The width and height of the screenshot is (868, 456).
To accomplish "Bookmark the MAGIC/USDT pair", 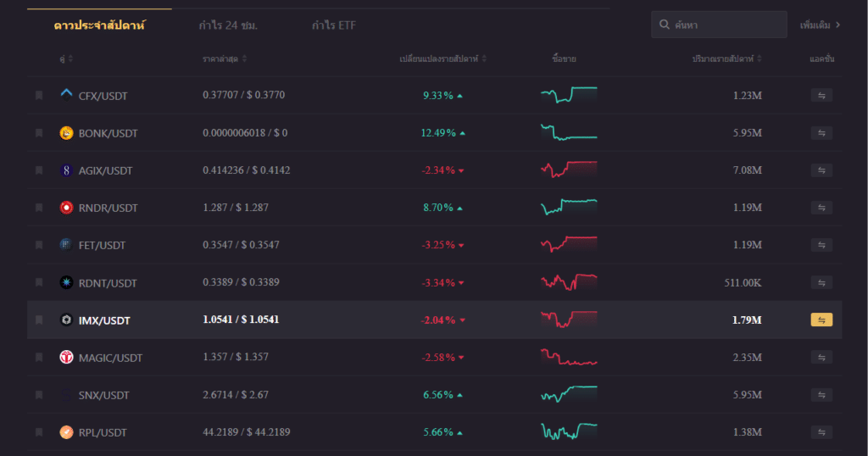I will click(x=39, y=358).
